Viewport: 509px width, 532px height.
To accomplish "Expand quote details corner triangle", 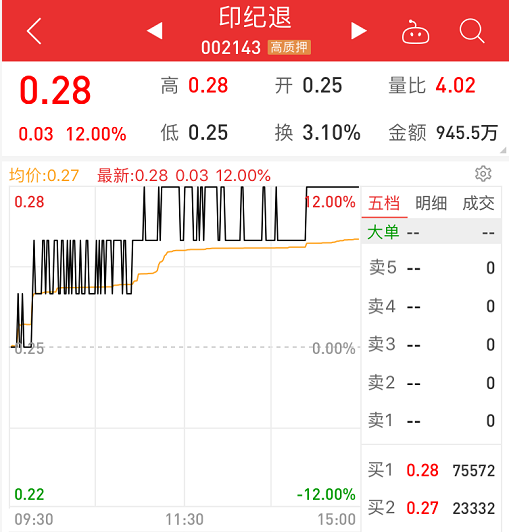I will point(503,150).
